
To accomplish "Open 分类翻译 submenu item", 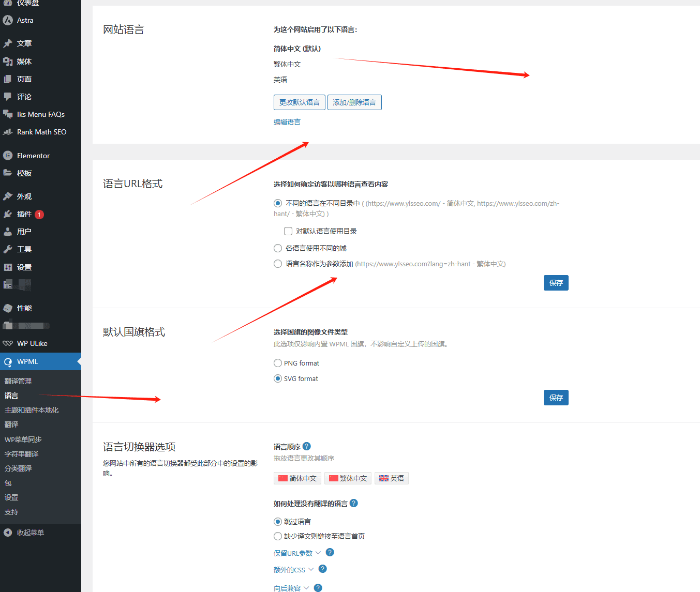I will pyautogui.click(x=18, y=468).
